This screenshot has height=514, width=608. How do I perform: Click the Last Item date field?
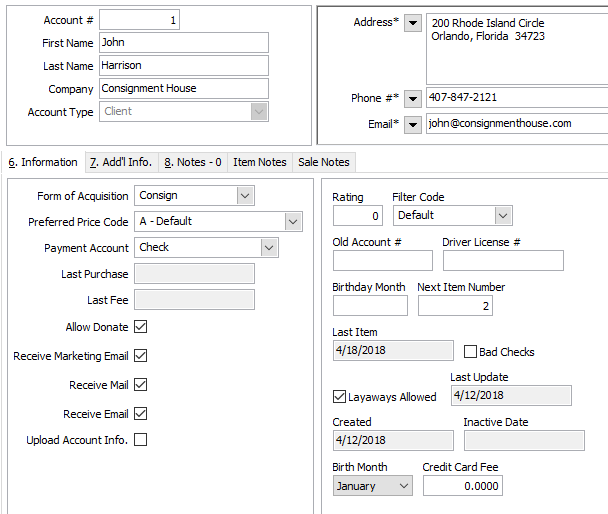click(393, 350)
